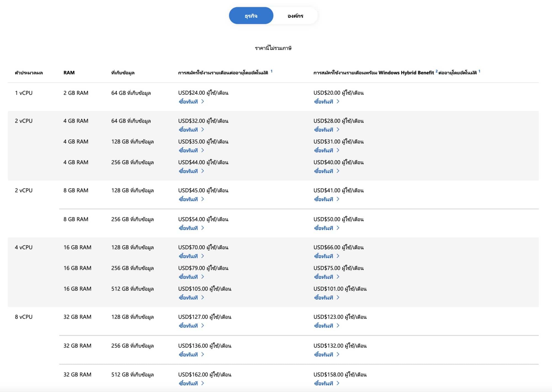Click ซื้อทันที under USD$79.00
The height and width of the screenshot is (392, 552).
pyautogui.click(x=191, y=277)
